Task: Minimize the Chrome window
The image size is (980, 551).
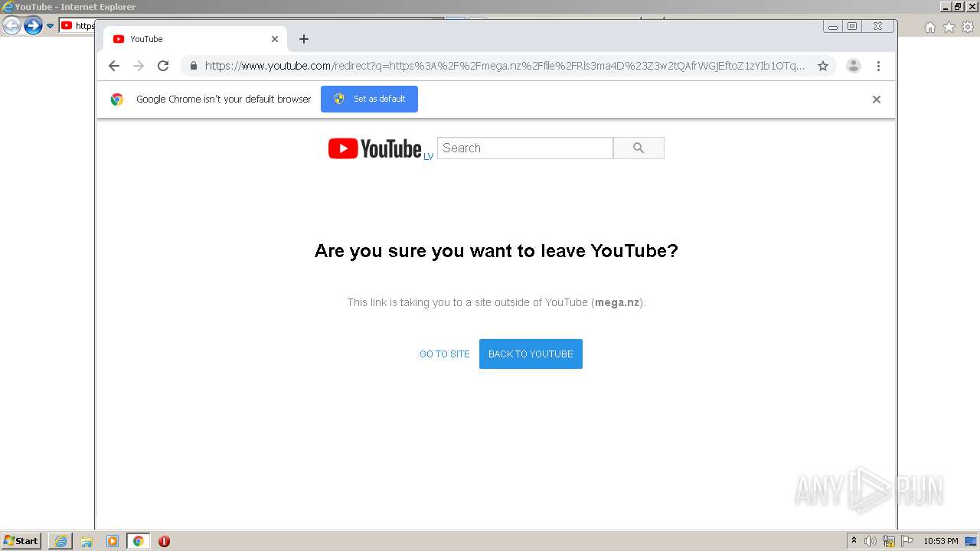Action: [x=833, y=27]
